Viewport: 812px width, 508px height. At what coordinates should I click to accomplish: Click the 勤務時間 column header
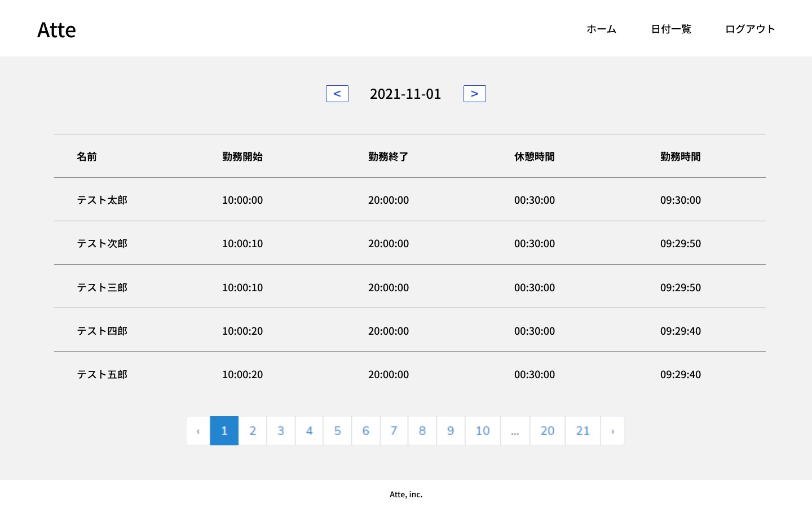click(680, 156)
